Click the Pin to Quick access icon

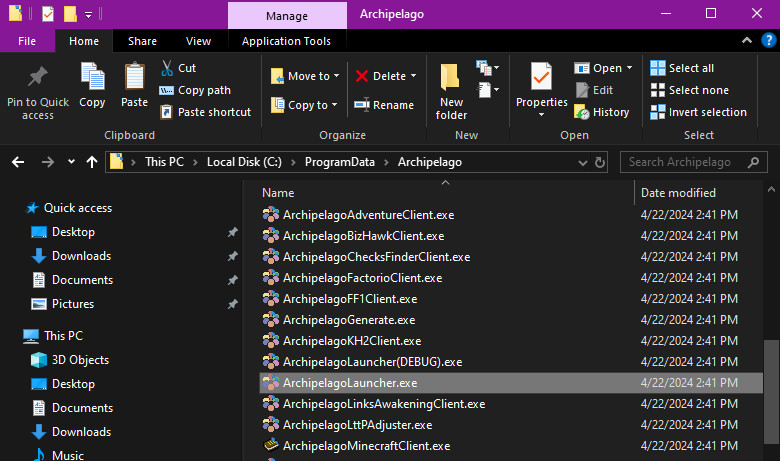pos(38,78)
